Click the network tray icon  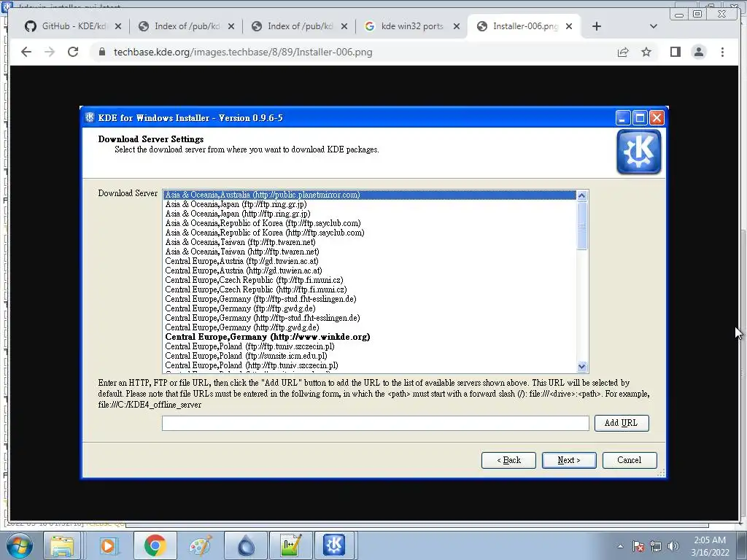[x=656, y=546]
